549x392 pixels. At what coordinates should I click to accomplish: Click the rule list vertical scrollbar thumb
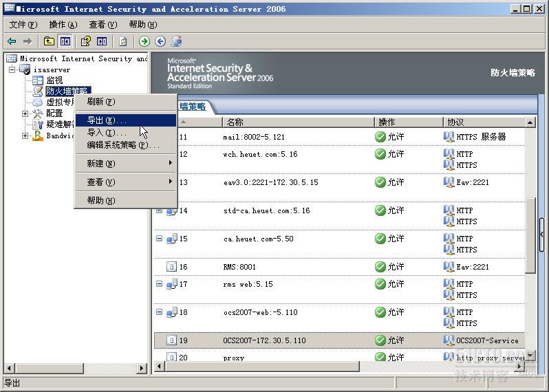point(530,235)
